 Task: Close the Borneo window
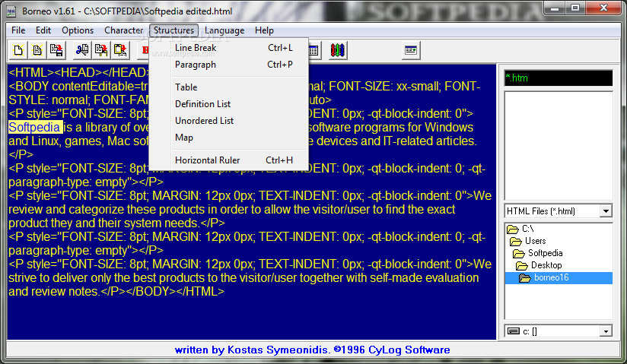pos(604,8)
